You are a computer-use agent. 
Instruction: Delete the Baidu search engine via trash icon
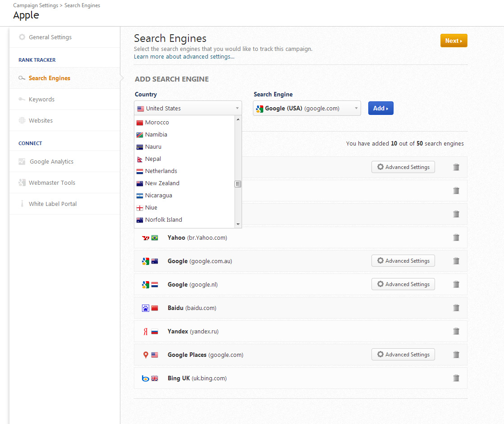(x=456, y=308)
